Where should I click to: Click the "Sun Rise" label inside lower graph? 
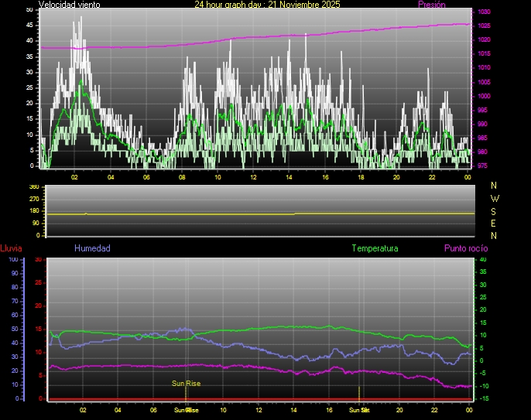186,383
